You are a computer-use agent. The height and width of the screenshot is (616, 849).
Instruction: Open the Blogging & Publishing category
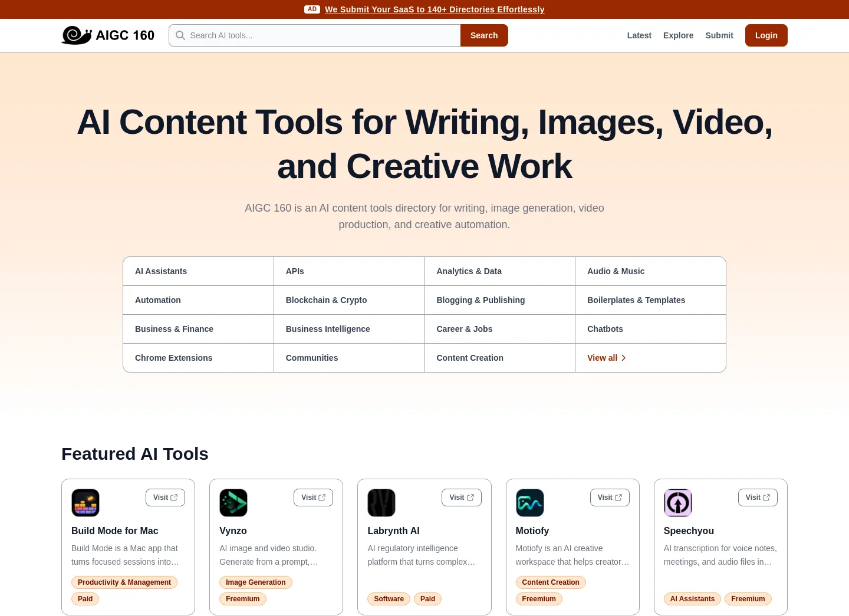pos(500,300)
